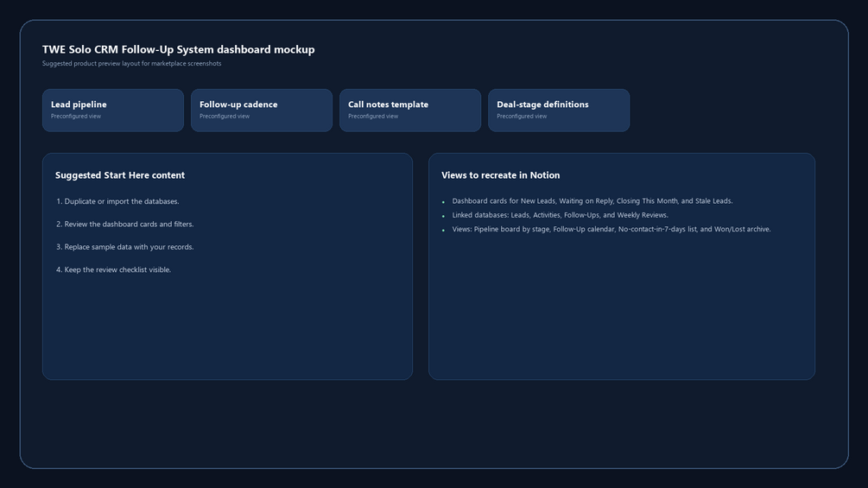Click Preconfigured view under Follow-up cadence
The image size is (868, 488).
click(225, 117)
